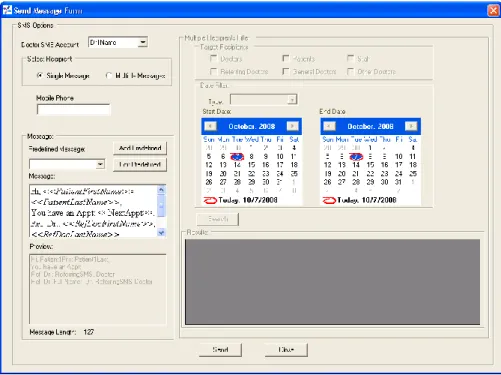Check the Staff target recipient checkbox
This screenshot has height=375, width=501.
coord(350,59)
